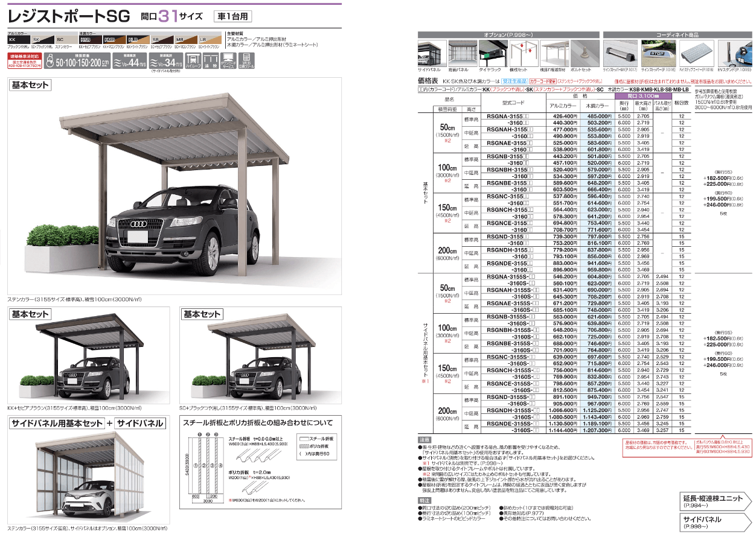Click the KK black matte color swatch
This screenshot has height=537, width=756.
coord(19,39)
